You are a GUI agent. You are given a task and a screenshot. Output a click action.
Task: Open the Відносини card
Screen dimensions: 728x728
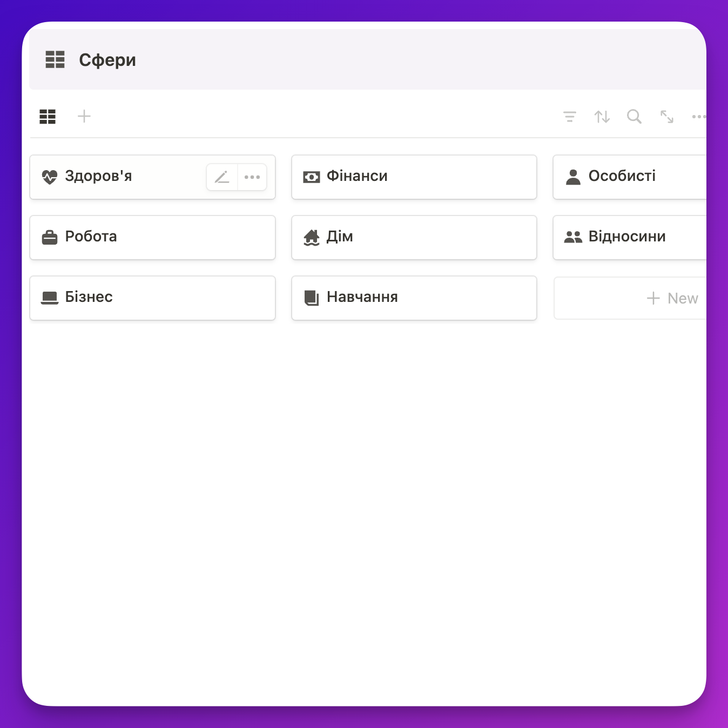point(630,238)
